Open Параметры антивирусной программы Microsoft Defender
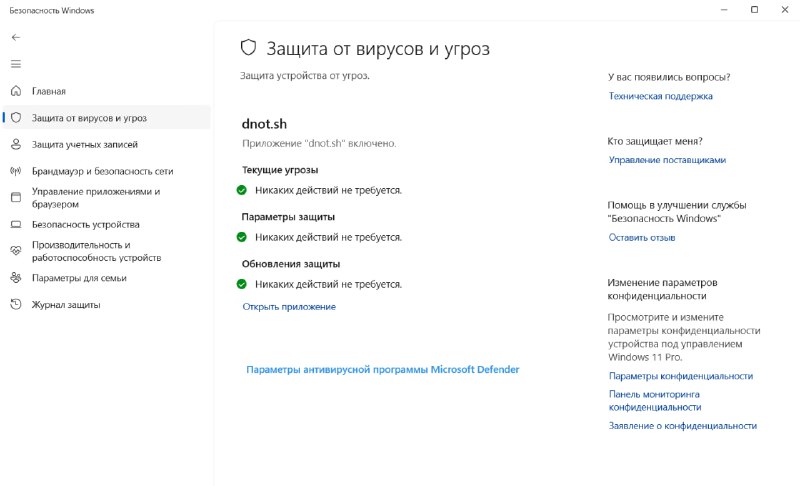Screen dimensions: 800x486 pyautogui.click(x=383, y=369)
